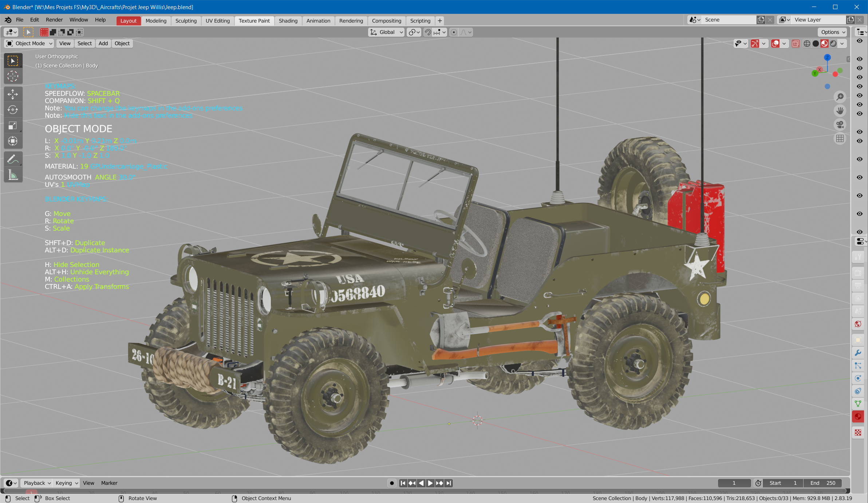Screen dimensions: 868x503
Task: Open the Object Constraints properties tab
Action: pyautogui.click(x=858, y=391)
